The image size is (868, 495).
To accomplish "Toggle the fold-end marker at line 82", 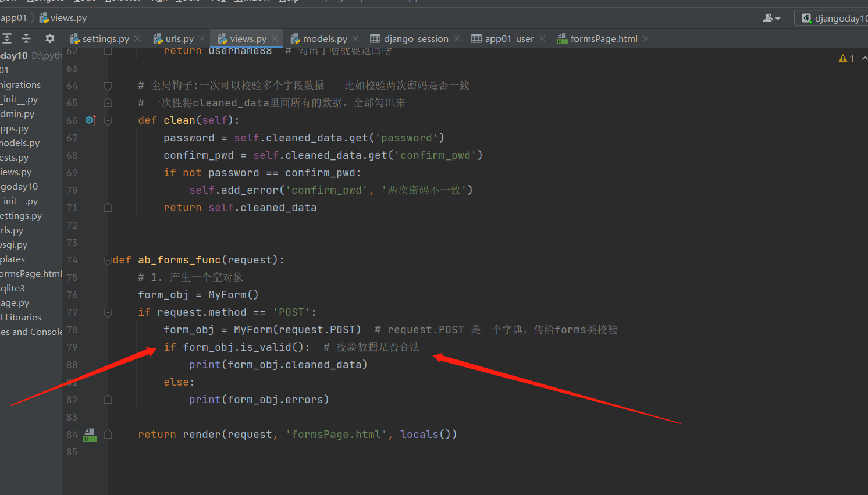I will (x=108, y=400).
